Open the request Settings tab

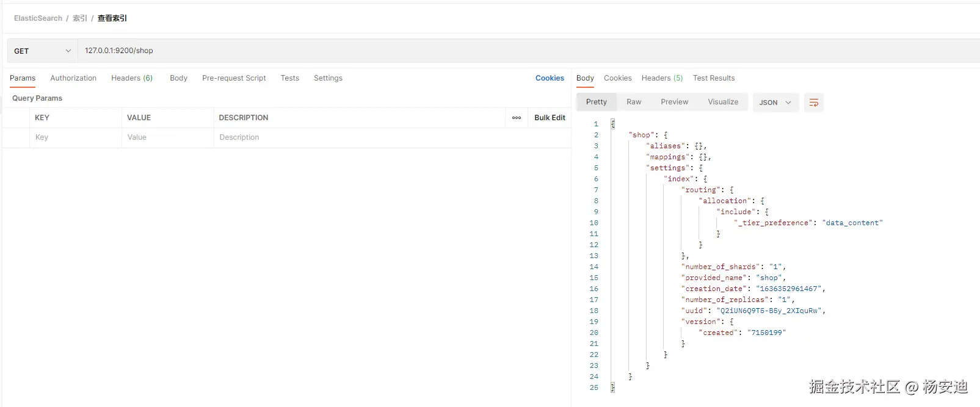328,78
